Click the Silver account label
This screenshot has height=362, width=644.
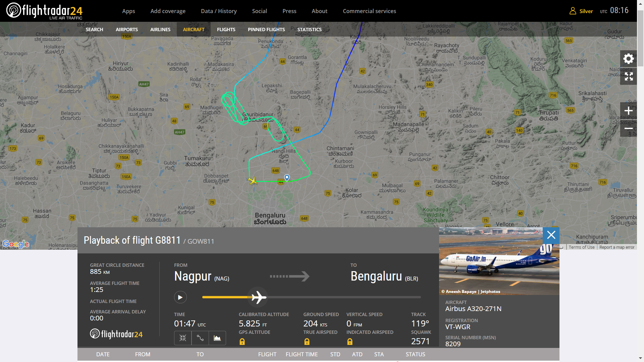click(586, 11)
